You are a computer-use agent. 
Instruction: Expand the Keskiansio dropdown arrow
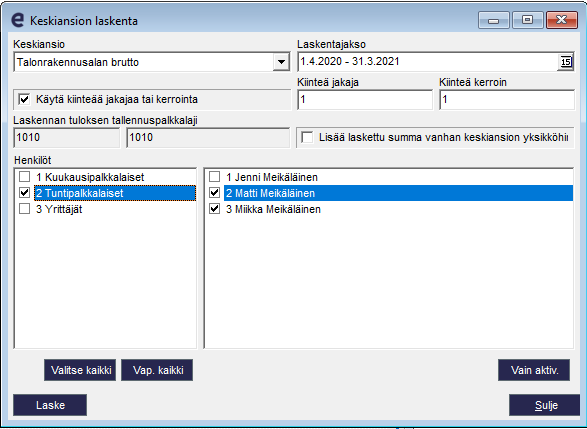coord(281,62)
